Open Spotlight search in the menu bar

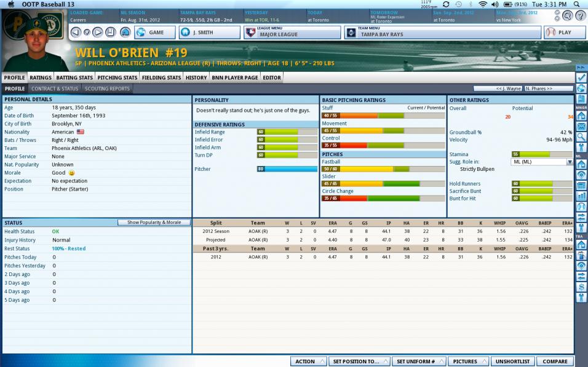pos(577,4)
